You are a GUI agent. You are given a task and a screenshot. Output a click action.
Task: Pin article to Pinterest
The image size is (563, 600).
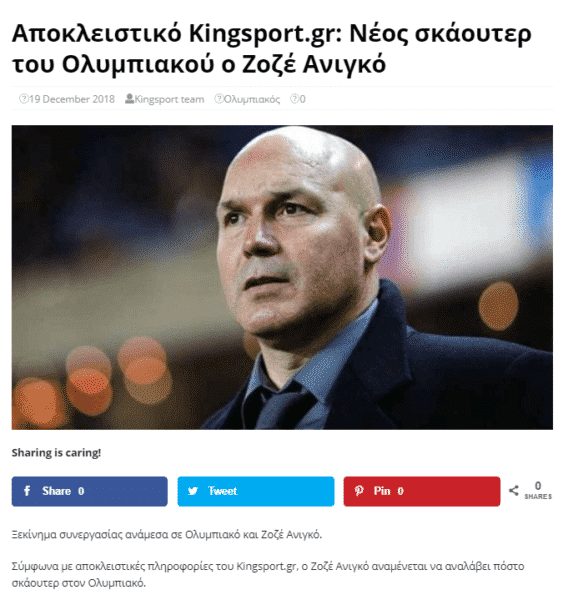coord(422,491)
